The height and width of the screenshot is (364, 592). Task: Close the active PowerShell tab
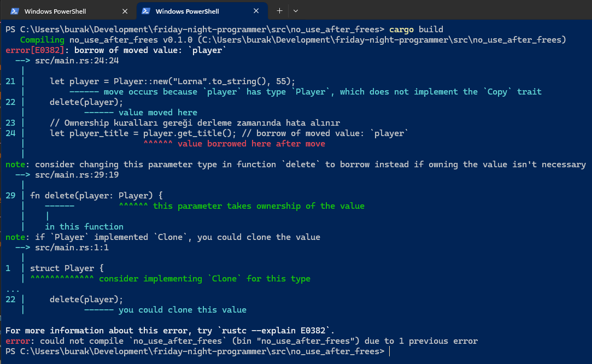(256, 11)
